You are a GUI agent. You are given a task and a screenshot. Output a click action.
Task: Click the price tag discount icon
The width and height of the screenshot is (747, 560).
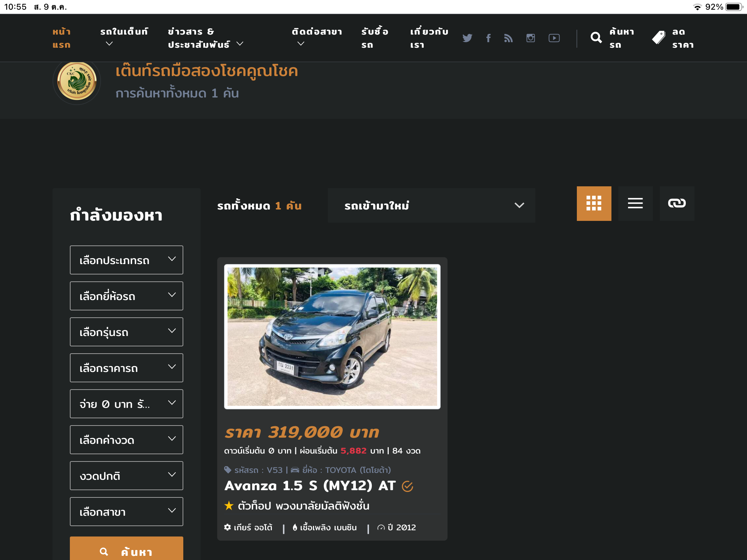click(x=658, y=38)
